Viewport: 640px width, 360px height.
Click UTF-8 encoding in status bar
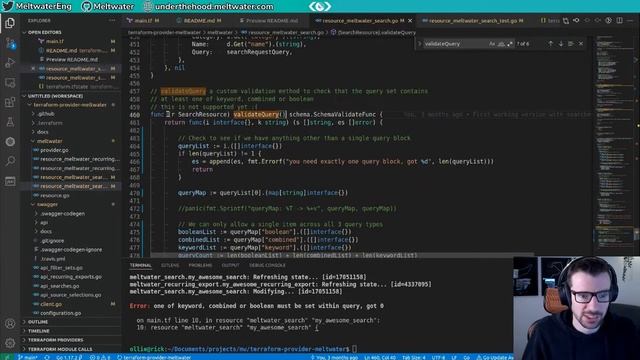pyautogui.click(x=438, y=357)
